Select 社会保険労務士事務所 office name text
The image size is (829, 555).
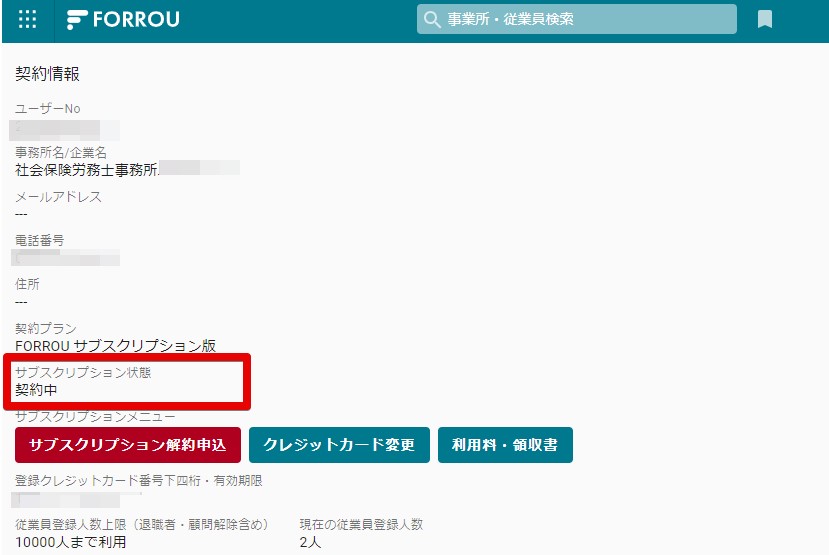[x=87, y=169]
